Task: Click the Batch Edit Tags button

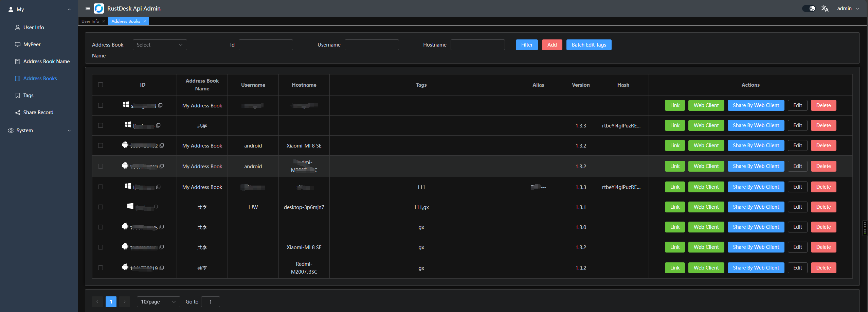Action: (x=589, y=45)
